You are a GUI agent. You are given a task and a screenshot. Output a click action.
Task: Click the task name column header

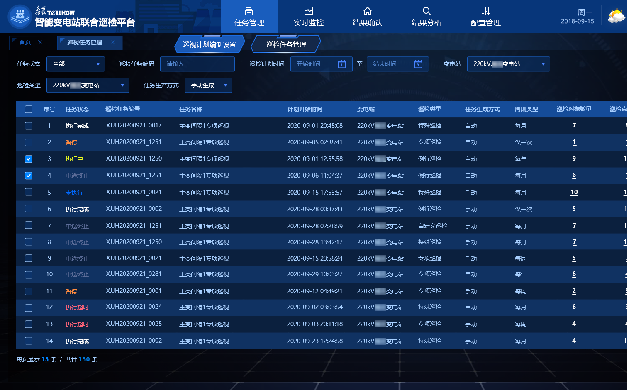[x=191, y=109]
